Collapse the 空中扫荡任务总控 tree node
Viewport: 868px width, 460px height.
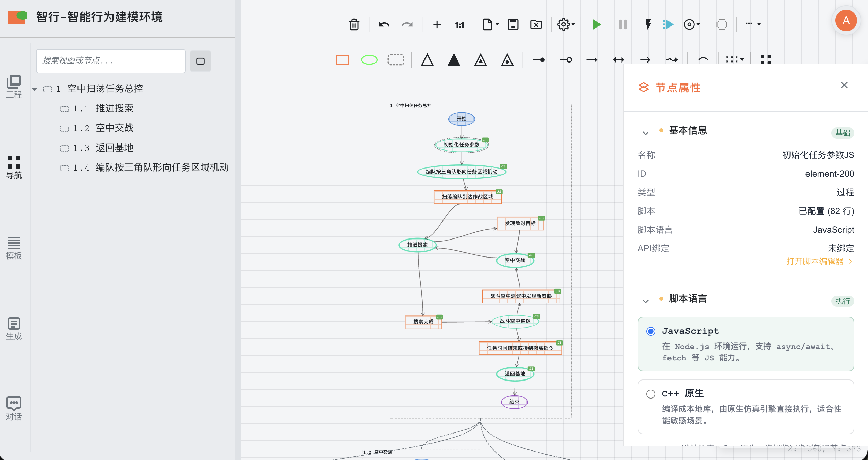(x=35, y=89)
